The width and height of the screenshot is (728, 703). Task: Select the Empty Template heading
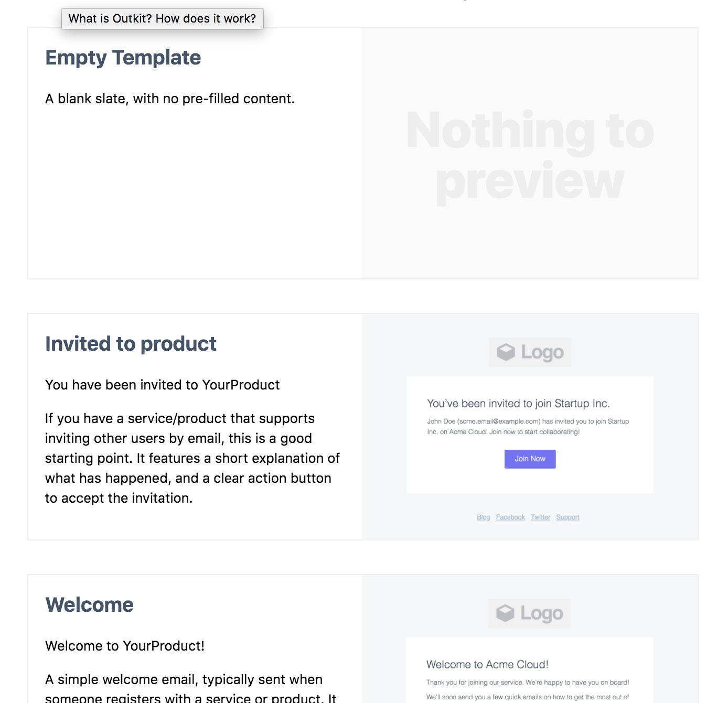coord(123,58)
